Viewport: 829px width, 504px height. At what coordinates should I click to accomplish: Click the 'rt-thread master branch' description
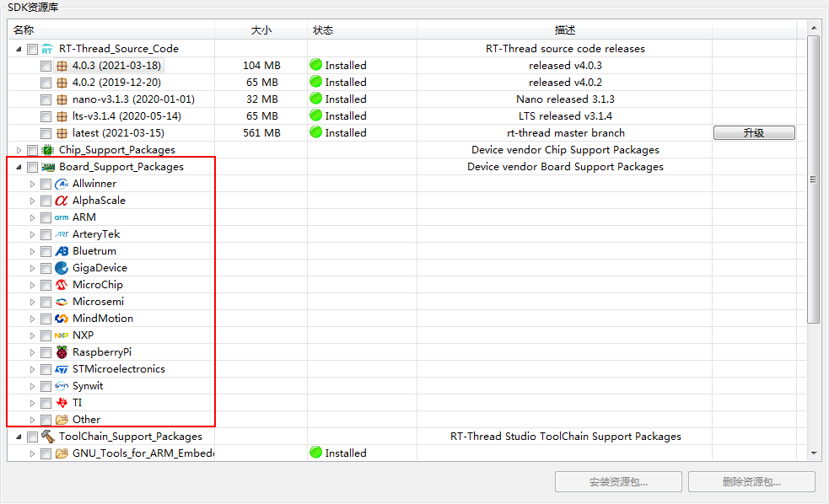566,133
